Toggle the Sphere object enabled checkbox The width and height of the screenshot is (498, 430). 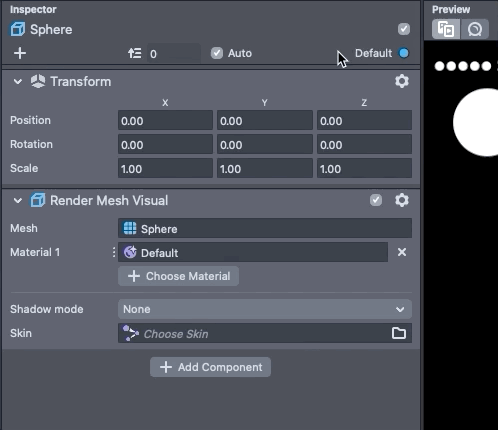(404, 29)
